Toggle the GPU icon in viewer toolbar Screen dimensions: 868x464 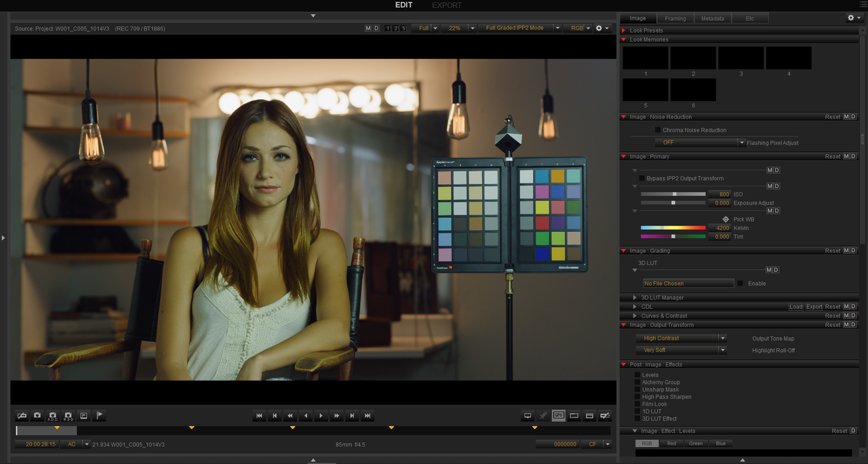pyautogui.click(x=559, y=415)
